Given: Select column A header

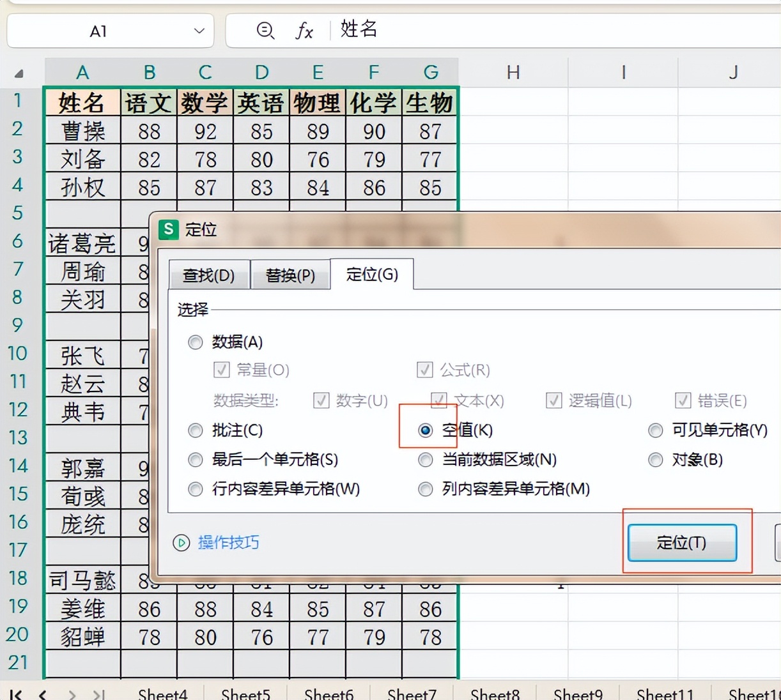Looking at the screenshot, I should point(82,72).
